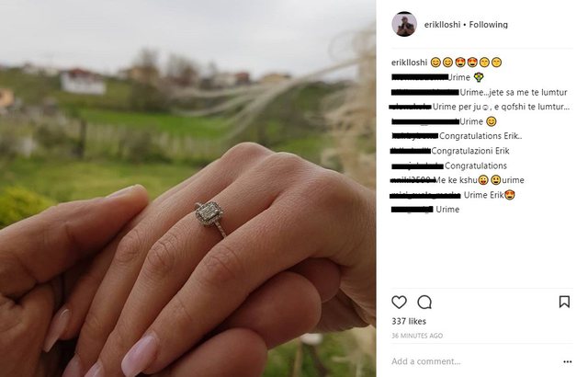588x377 pixels.
Task: Open commenter of 'Congratulations Erik..' comment
Action: point(414,136)
